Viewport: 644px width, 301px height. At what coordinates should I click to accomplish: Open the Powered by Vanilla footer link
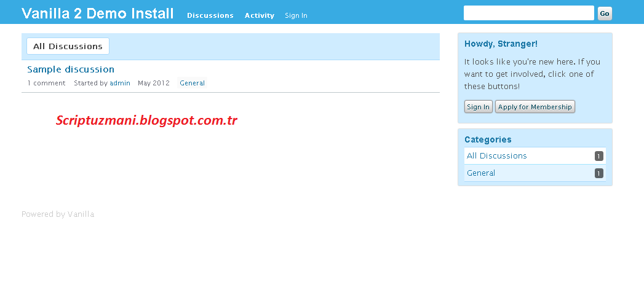point(58,214)
